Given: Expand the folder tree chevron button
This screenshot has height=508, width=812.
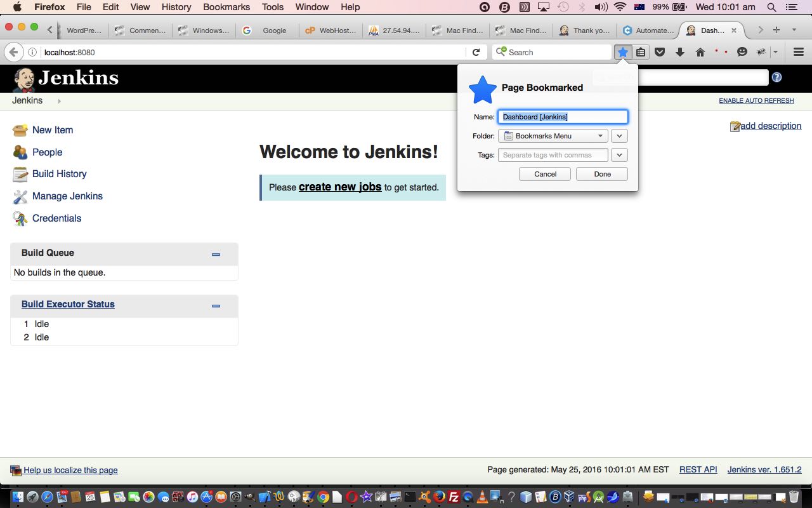Looking at the screenshot, I should 619,136.
